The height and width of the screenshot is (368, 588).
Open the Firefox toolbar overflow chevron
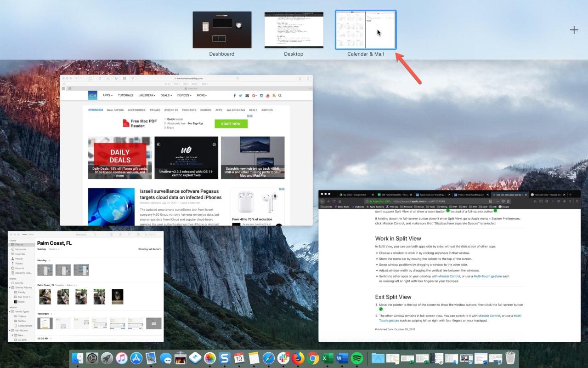coord(569,201)
